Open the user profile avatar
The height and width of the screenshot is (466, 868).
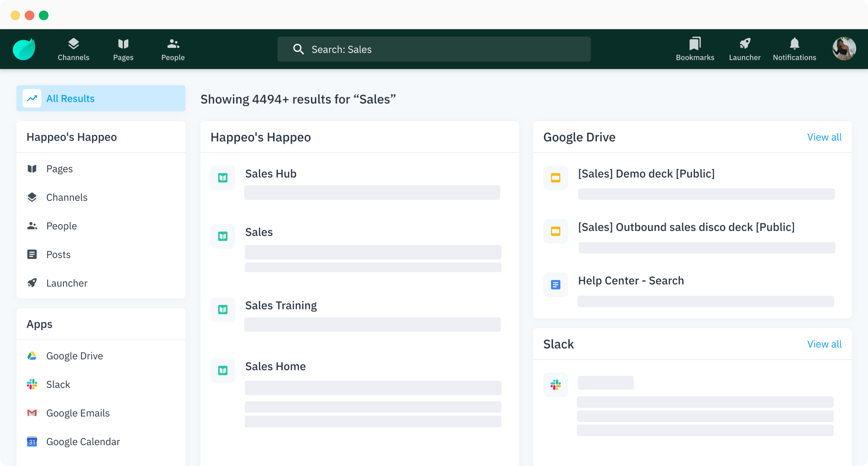tap(844, 49)
